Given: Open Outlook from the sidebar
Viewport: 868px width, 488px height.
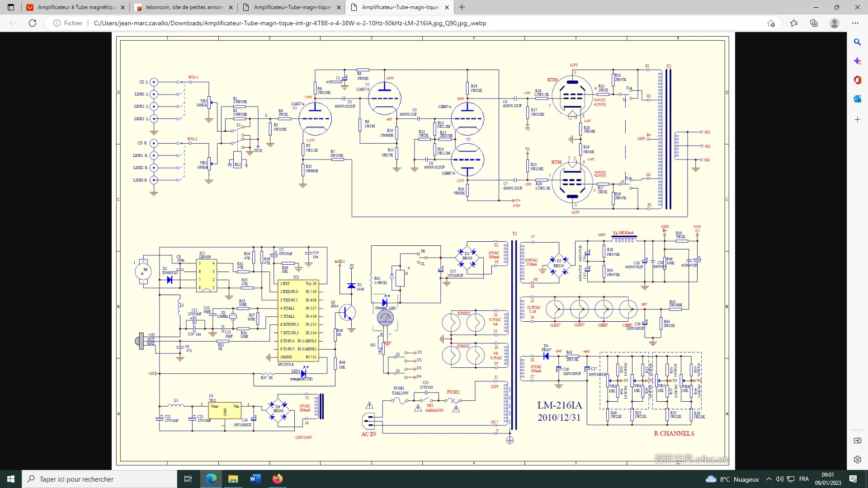Looking at the screenshot, I should pos(857,99).
